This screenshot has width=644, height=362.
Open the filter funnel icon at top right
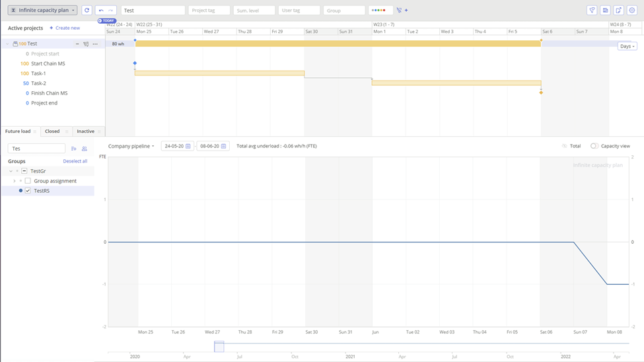click(x=592, y=11)
